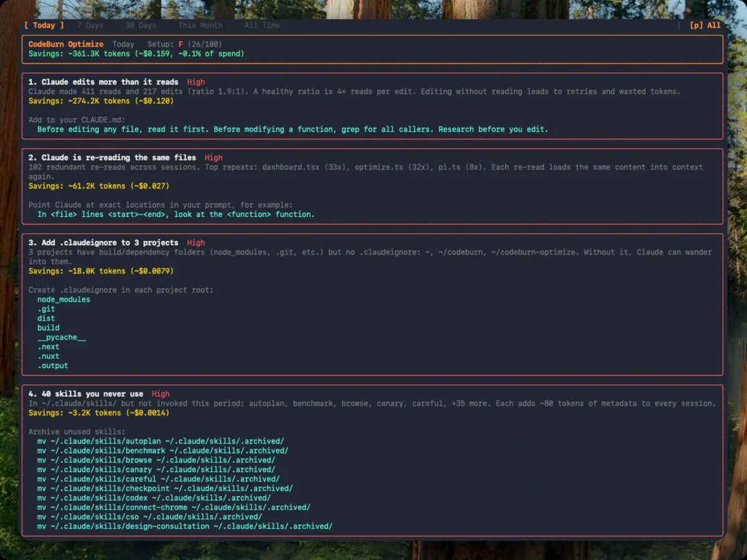
Task: Click the F setup grade indicator
Action: click(x=181, y=44)
